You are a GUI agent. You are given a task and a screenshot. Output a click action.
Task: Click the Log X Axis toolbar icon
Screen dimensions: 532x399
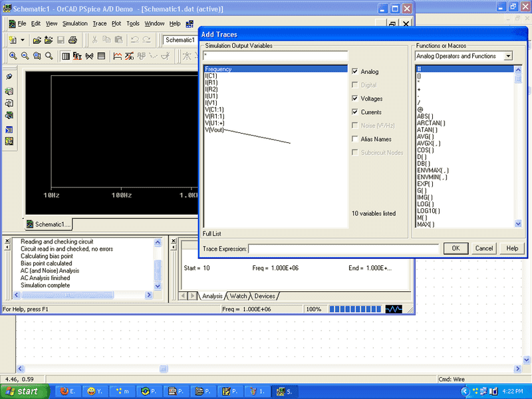(66, 56)
